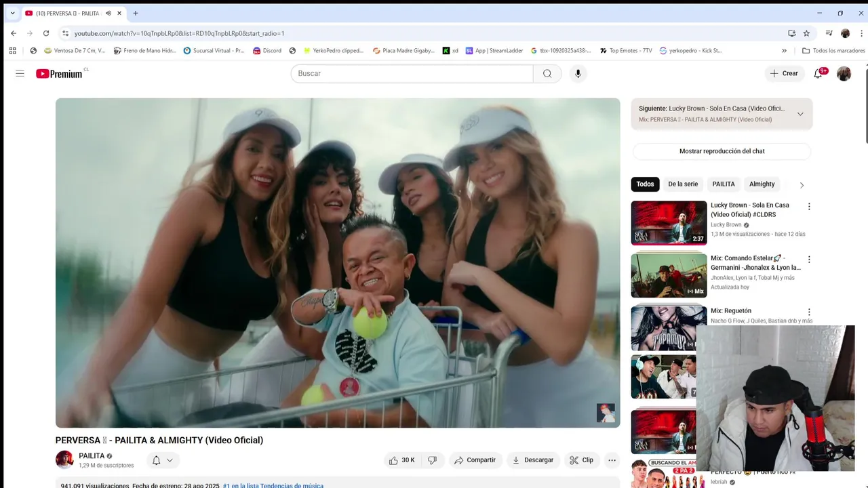The image size is (868, 488).
Task: Open Chrome media control icon
Action: (829, 33)
